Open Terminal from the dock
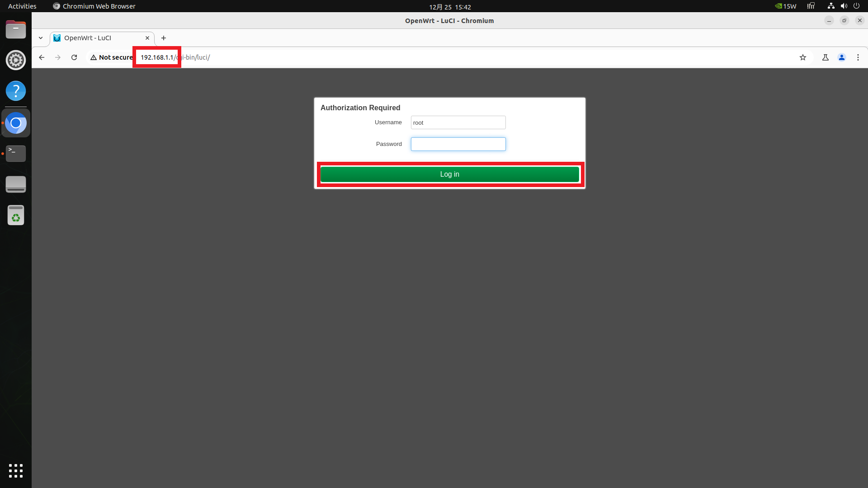Screen dimensions: 868x488 [x=16, y=154]
